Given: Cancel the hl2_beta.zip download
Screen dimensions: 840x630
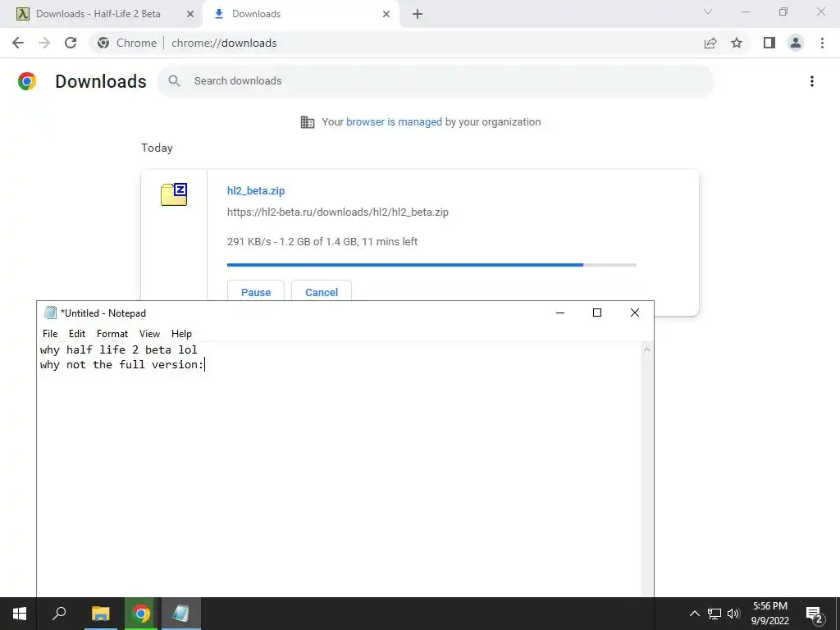Looking at the screenshot, I should [322, 292].
